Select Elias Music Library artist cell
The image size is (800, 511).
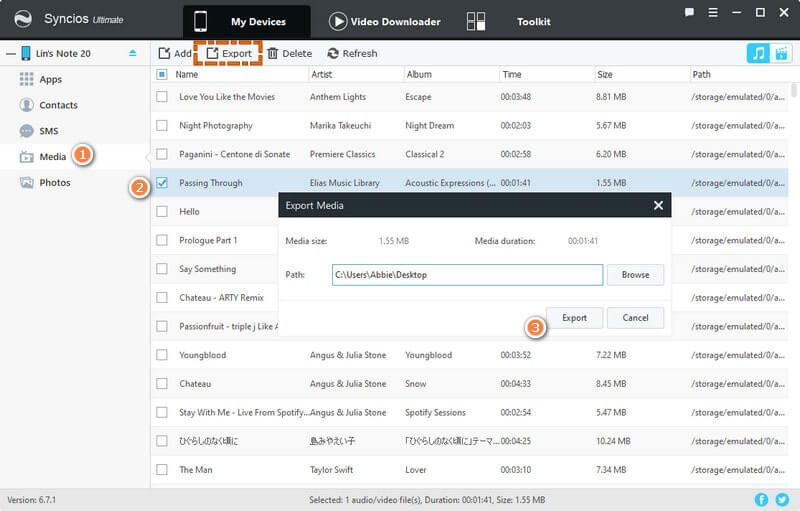344,183
